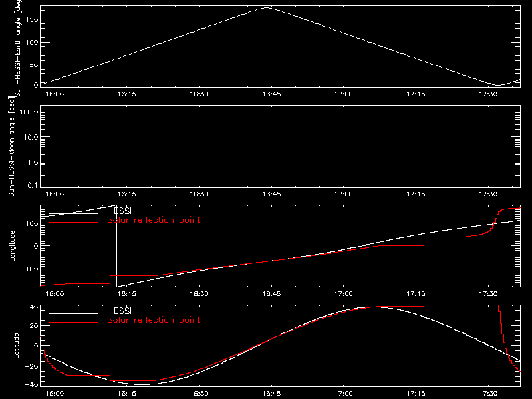532x399 pixels.
Task: Click 17:30 time label under Longitude plot
Action: [x=488, y=294]
